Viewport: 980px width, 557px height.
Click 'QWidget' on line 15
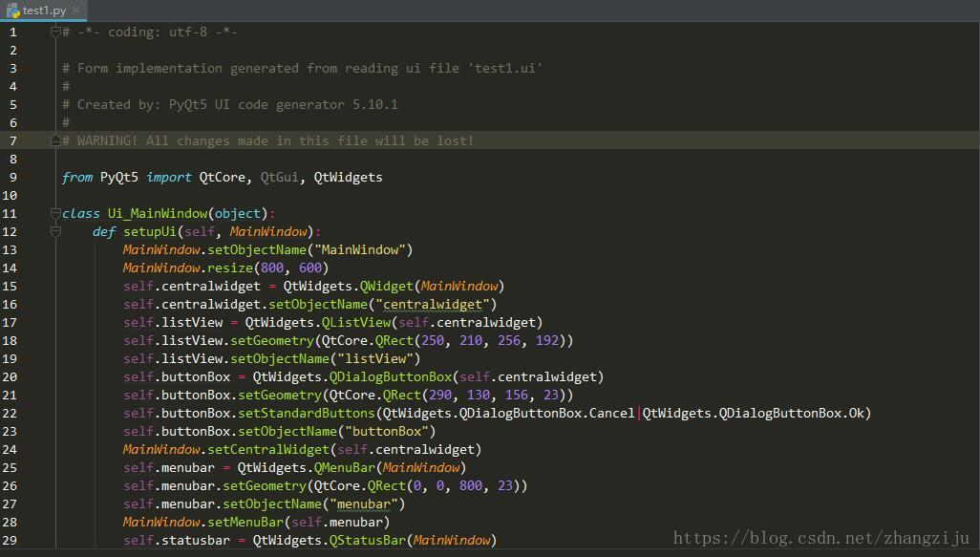pos(386,287)
